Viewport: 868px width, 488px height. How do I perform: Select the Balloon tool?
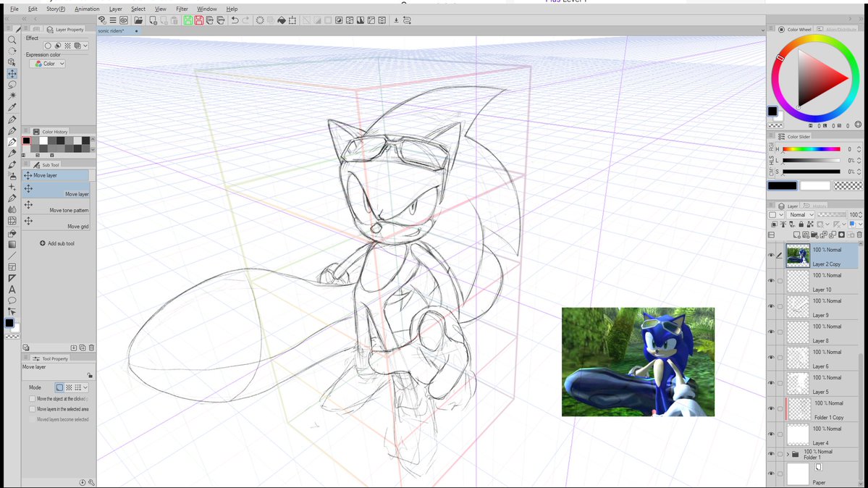point(12,300)
